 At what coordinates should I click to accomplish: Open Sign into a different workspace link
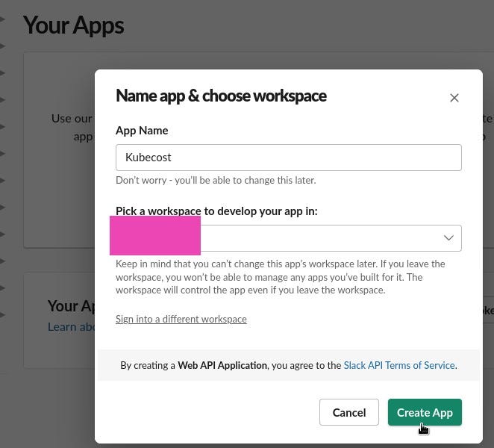(181, 319)
